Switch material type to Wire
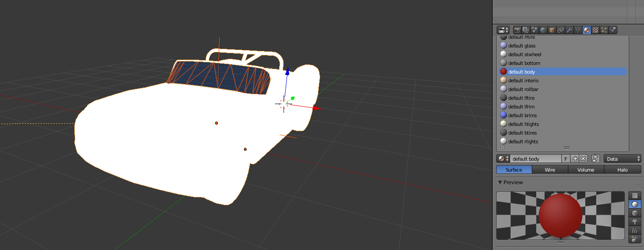 coord(550,170)
